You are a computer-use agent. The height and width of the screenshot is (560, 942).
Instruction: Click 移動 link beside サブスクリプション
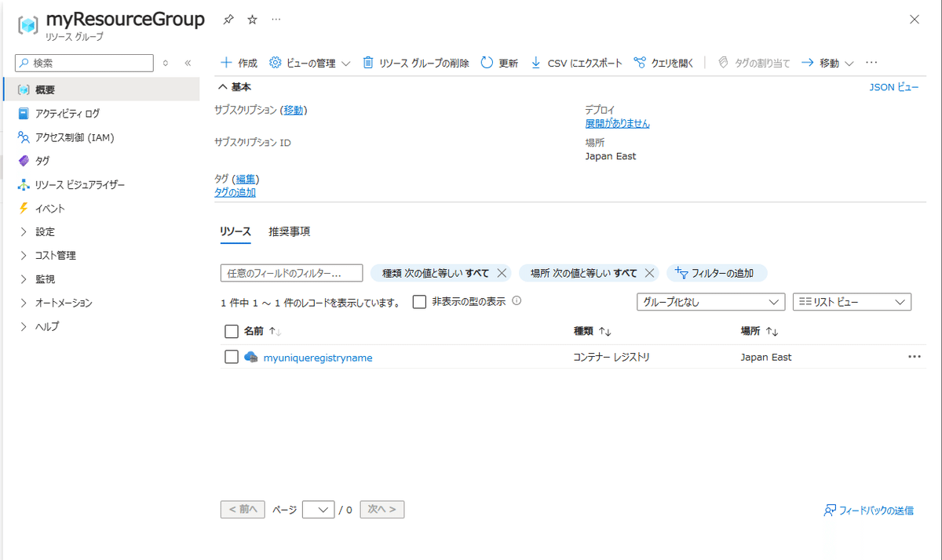(x=294, y=110)
